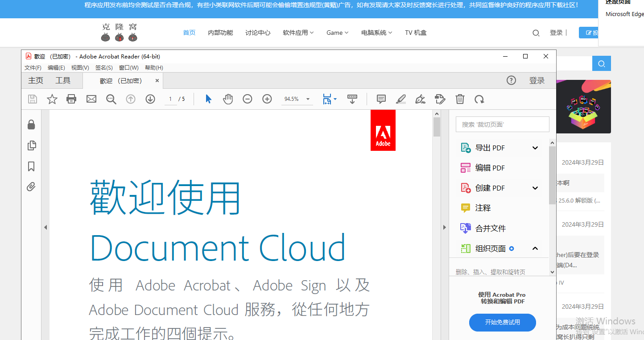This screenshot has width=644, height=340.
Task: Click the Save file icon in Acrobat toolbar
Action: pos(33,99)
